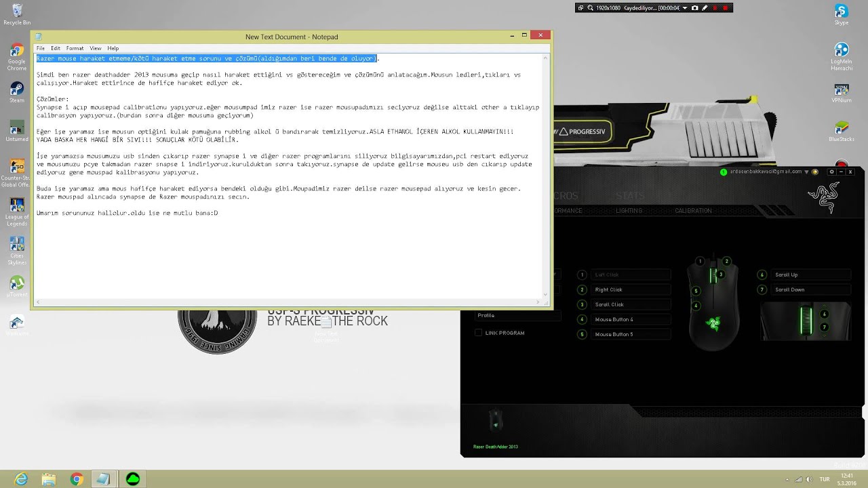868x488 pixels.
Task: Switch to Razer Synapse taskbar button
Action: [133, 479]
